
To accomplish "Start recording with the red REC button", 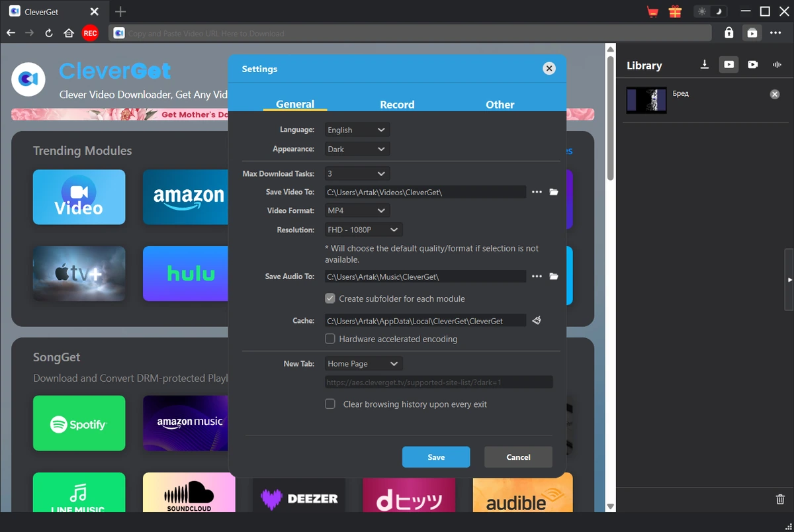I will point(90,33).
